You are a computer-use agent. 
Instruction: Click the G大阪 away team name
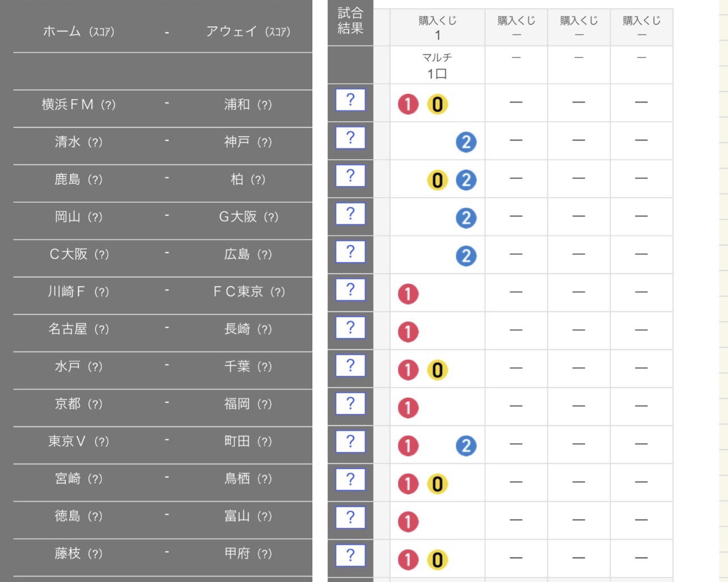point(238,217)
